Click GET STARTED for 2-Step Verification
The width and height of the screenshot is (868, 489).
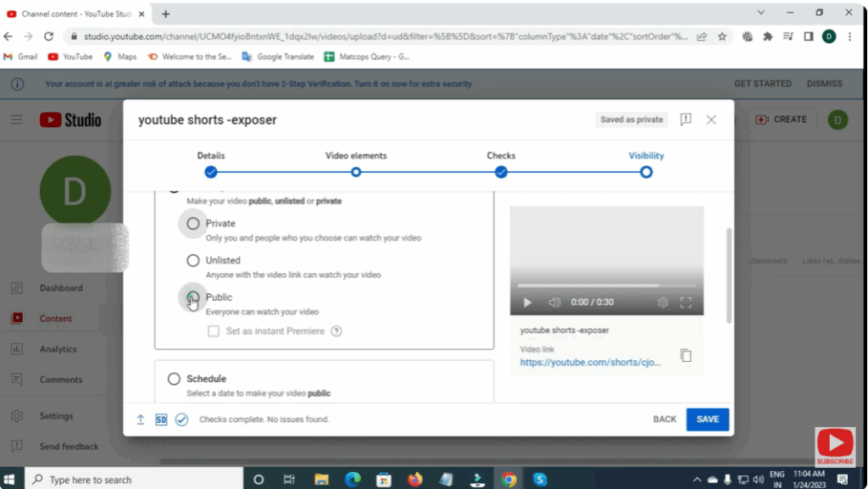762,83
